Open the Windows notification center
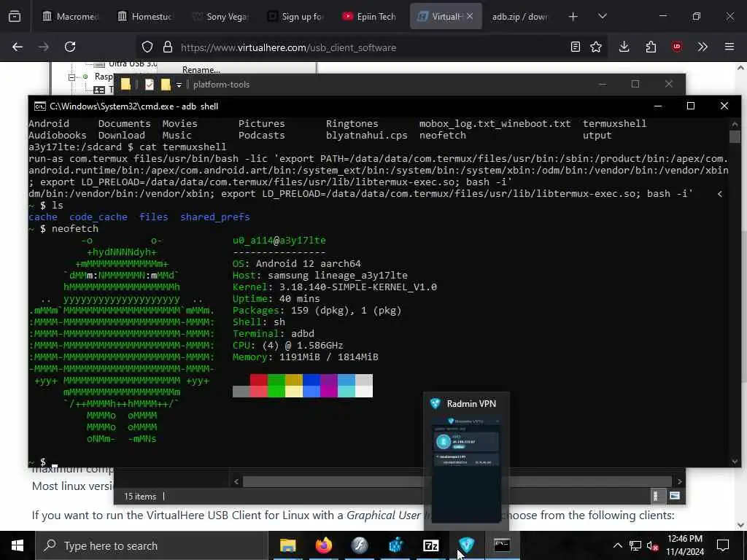This screenshot has height=560, width=747. click(x=723, y=545)
